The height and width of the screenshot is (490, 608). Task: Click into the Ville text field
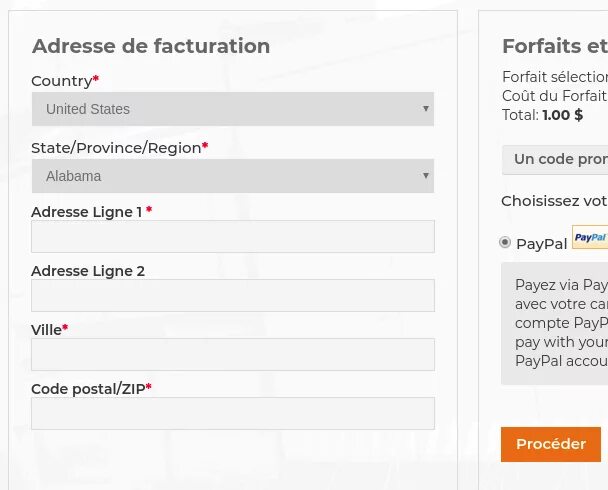(x=233, y=354)
